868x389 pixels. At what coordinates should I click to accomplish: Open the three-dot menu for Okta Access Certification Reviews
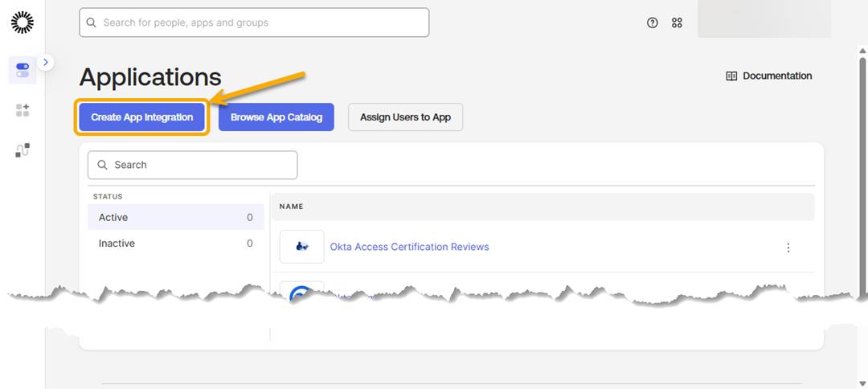(x=788, y=248)
